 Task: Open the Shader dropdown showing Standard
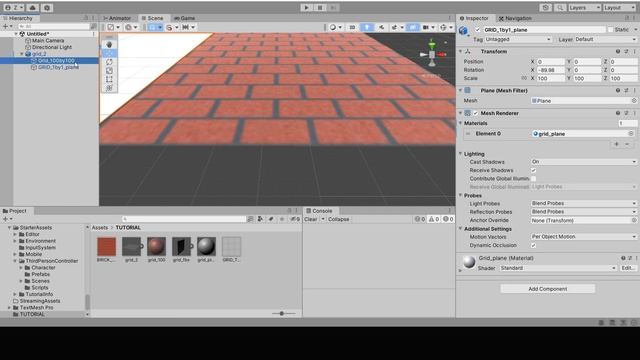pos(558,268)
